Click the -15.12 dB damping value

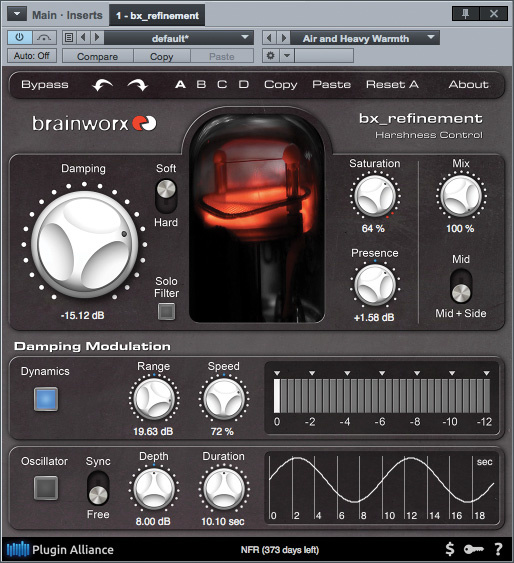(83, 315)
